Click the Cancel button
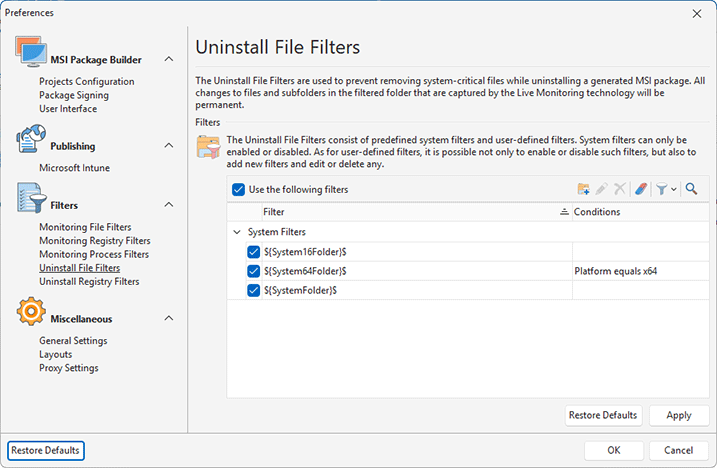Image resolution: width=717 pixels, height=468 pixels. pos(679,450)
